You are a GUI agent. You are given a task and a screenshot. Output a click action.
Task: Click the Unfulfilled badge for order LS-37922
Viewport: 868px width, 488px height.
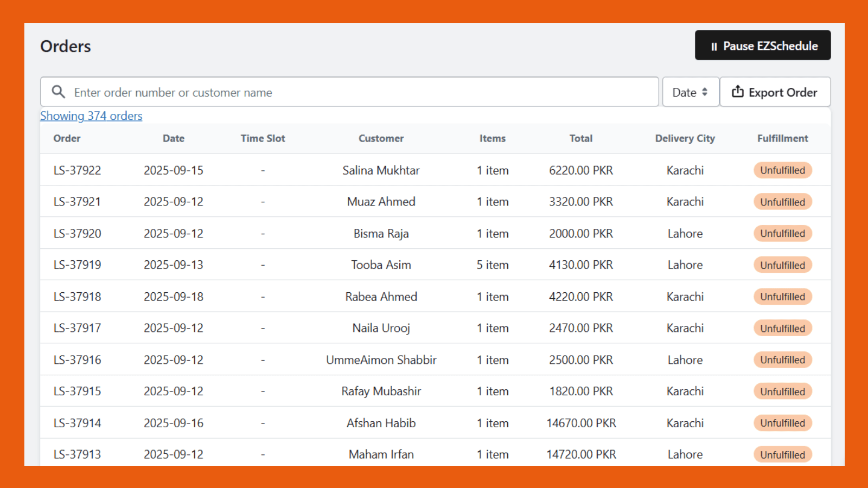click(782, 170)
